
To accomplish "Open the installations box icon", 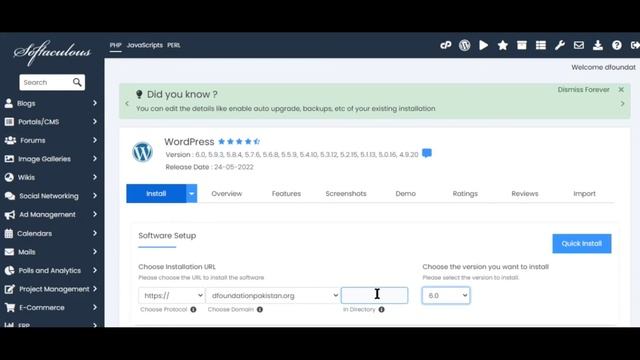I will click(522, 45).
